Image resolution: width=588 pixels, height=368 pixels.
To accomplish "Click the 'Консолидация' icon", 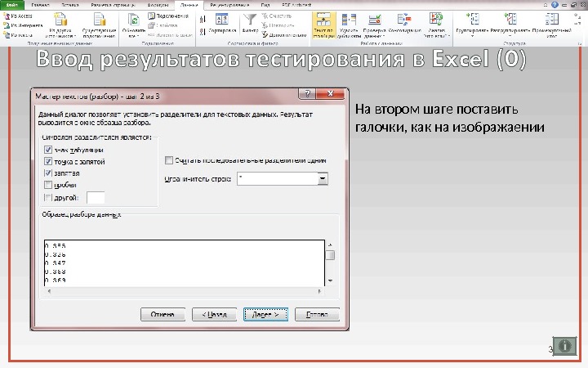I will pos(404,19).
